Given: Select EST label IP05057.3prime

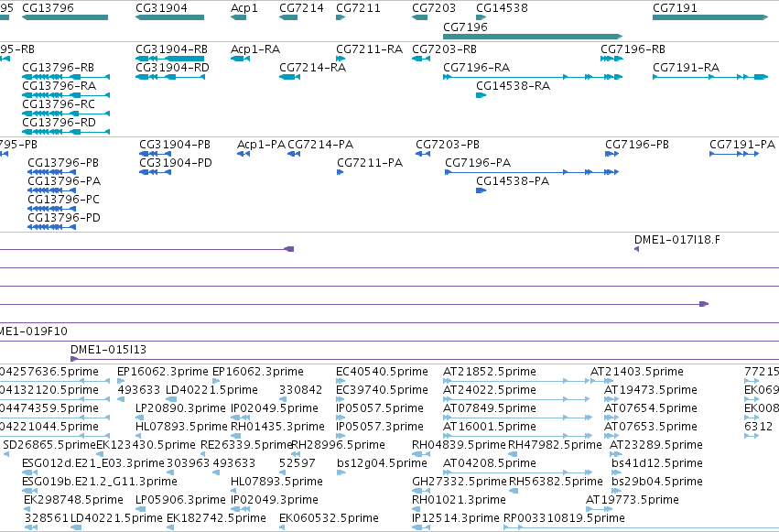Looking at the screenshot, I should [x=380, y=427].
